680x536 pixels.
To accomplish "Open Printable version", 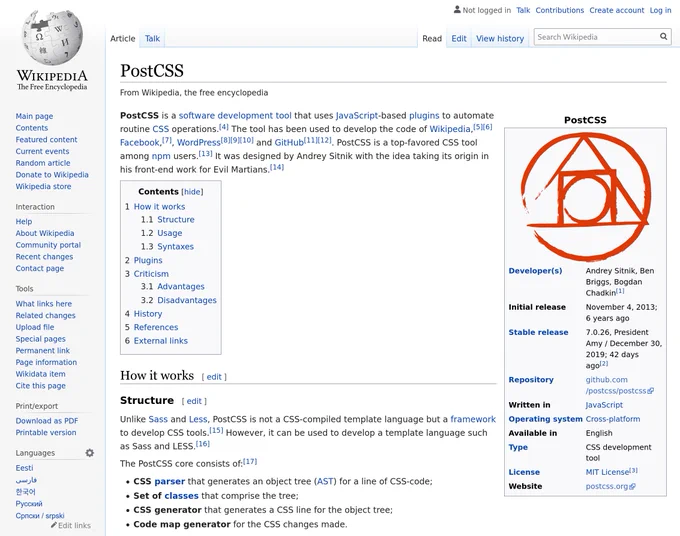I will 46,433.
